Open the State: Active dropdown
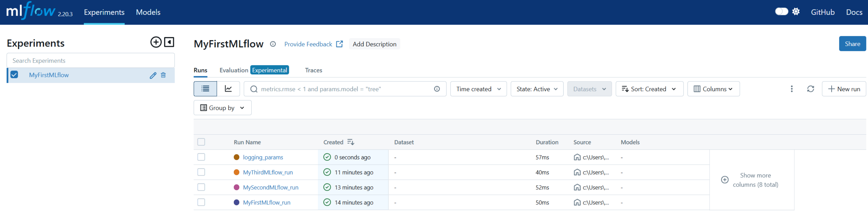This screenshot has height=215, width=868. [x=537, y=89]
